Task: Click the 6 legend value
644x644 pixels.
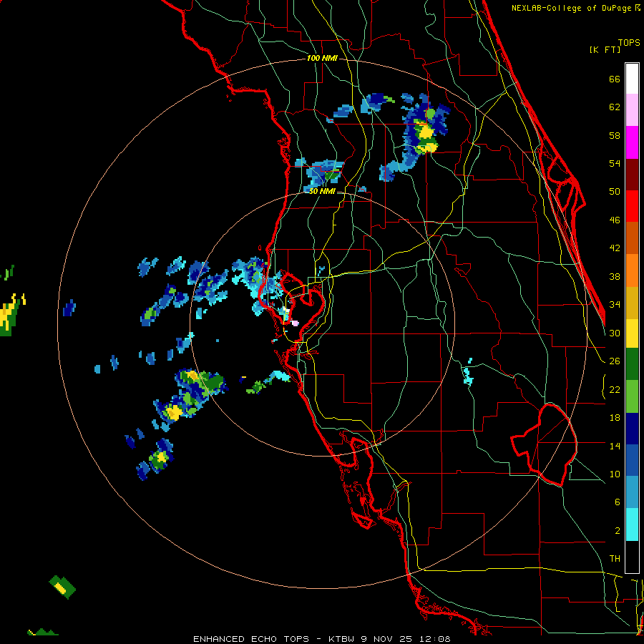Action: [x=617, y=502]
